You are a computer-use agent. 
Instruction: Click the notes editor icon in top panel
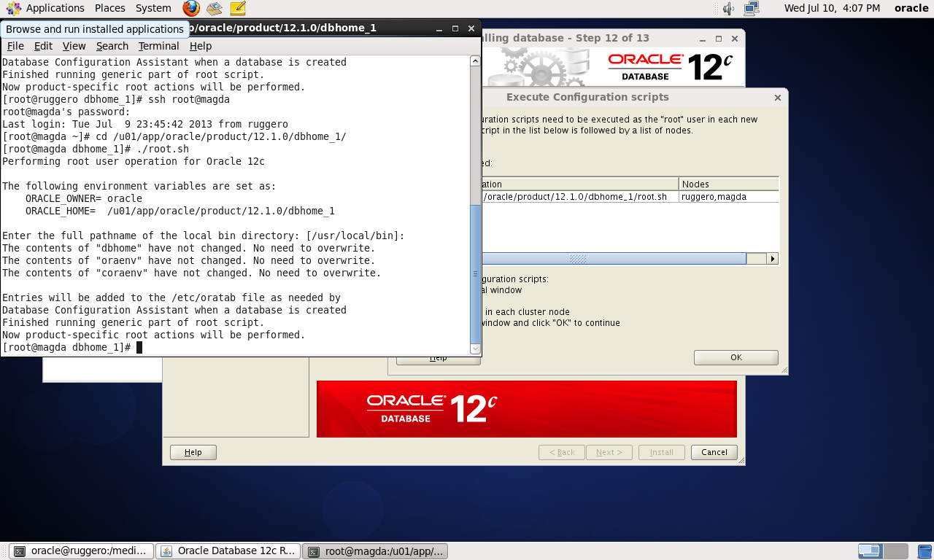237,8
